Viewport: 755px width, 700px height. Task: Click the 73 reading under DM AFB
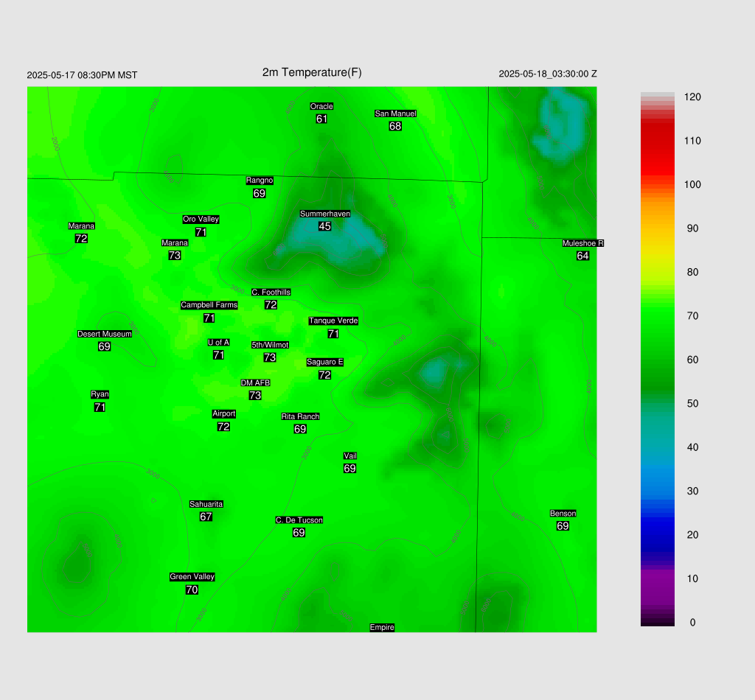(254, 396)
